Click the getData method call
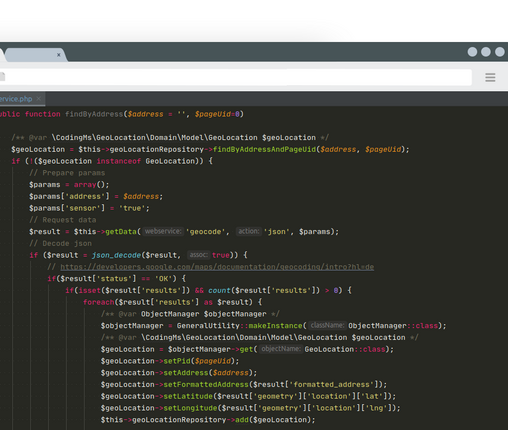The width and height of the screenshot is (508, 430). click(x=121, y=232)
